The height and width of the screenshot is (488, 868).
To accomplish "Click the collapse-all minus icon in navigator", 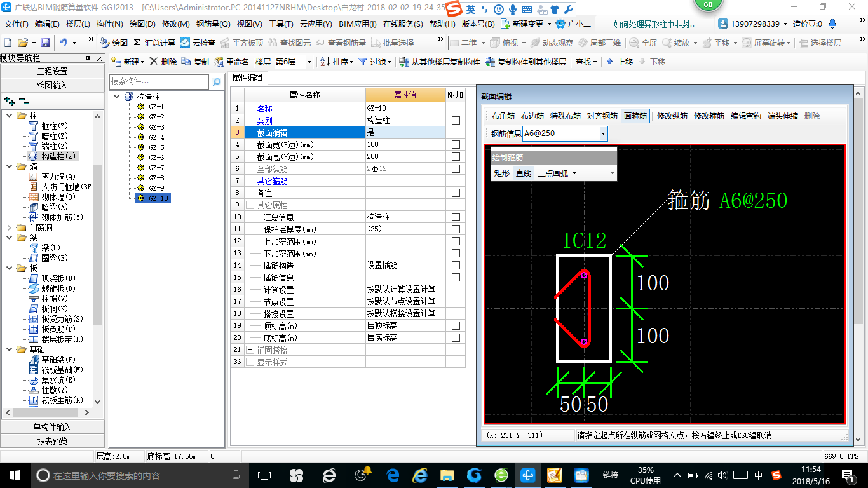I will coord(24,100).
